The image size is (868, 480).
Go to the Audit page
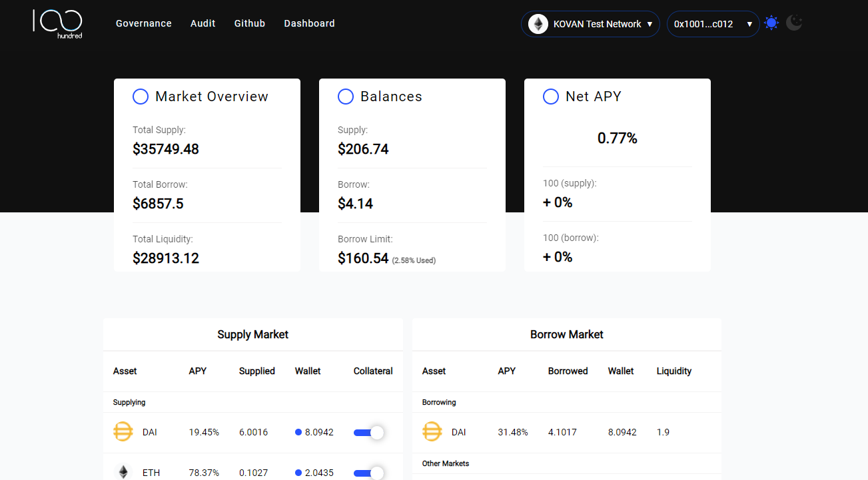click(203, 23)
